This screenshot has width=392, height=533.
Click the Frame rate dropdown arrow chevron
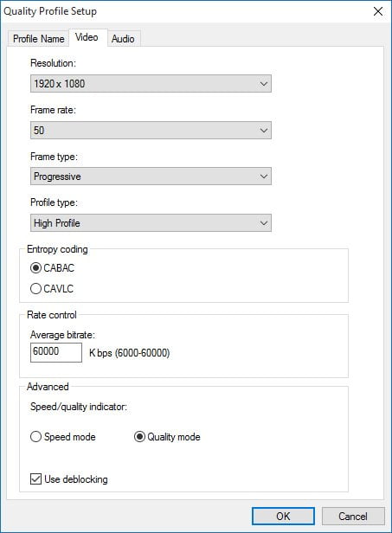click(x=263, y=130)
